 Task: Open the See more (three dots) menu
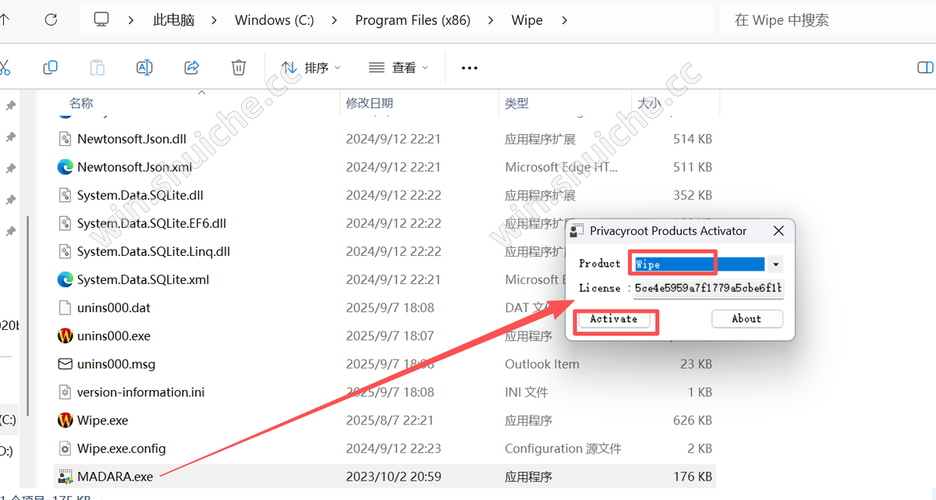(470, 68)
